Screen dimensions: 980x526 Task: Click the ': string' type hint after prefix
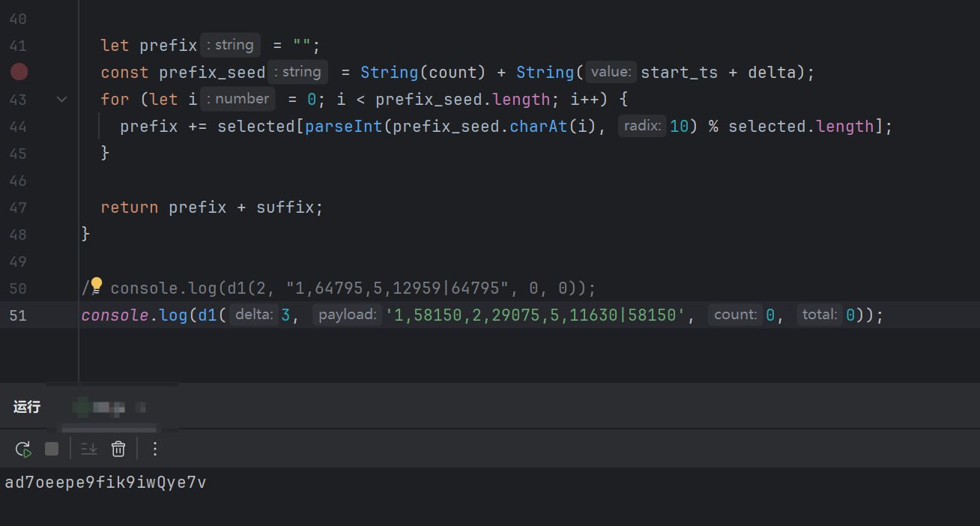230,45
